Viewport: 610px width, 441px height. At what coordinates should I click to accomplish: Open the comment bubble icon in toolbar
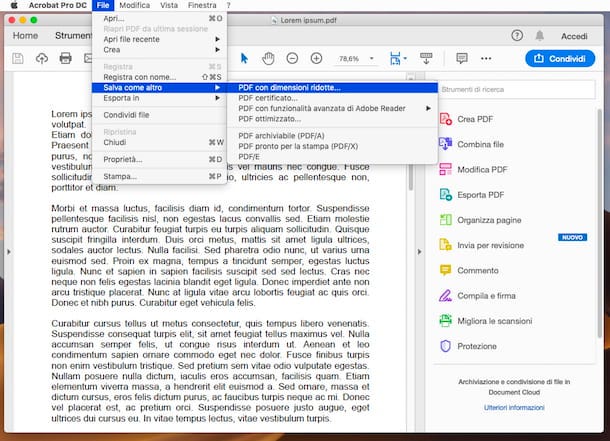[462, 58]
